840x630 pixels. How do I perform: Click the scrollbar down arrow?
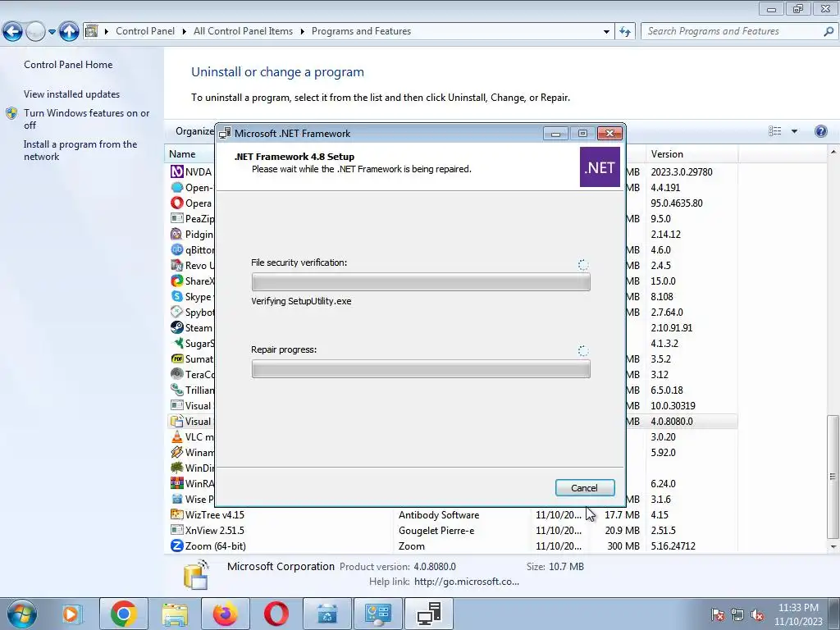(x=833, y=546)
